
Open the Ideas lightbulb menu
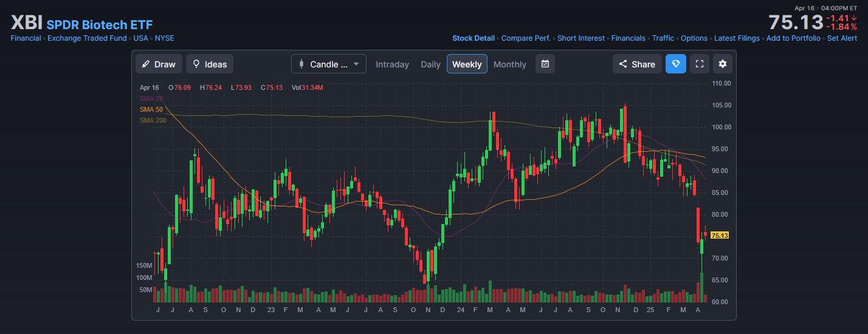(x=210, y=64)
